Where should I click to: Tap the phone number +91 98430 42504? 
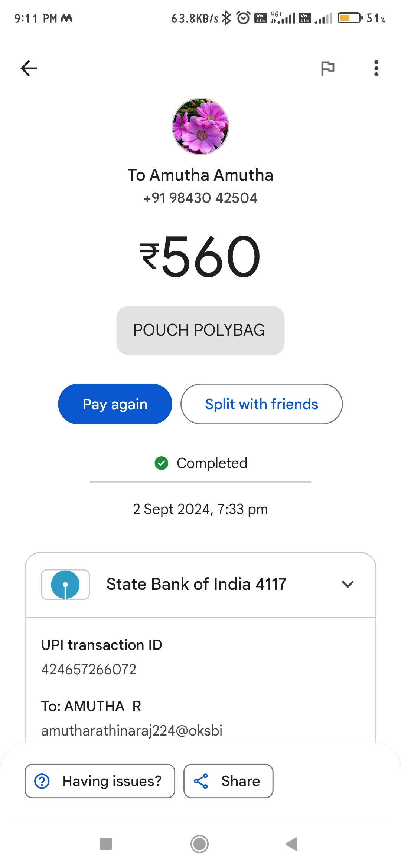click(200, 198)
